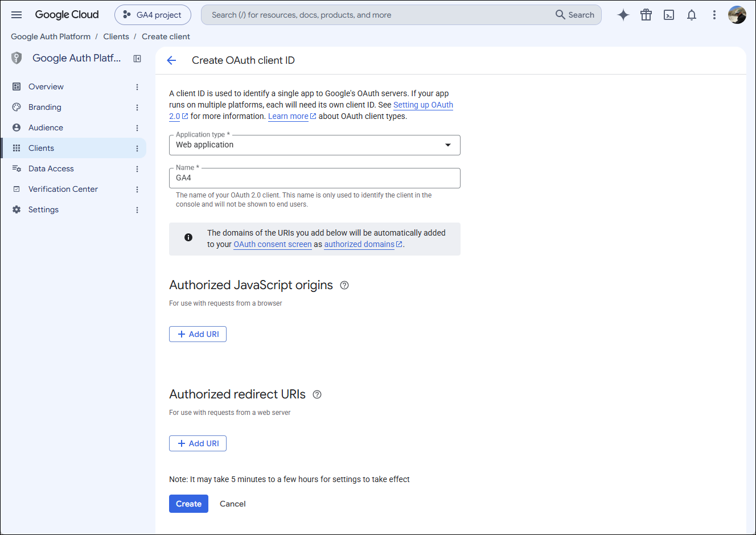Click the Clients breadcrumb link
This screenshot has height=535, width=756.
116,36
